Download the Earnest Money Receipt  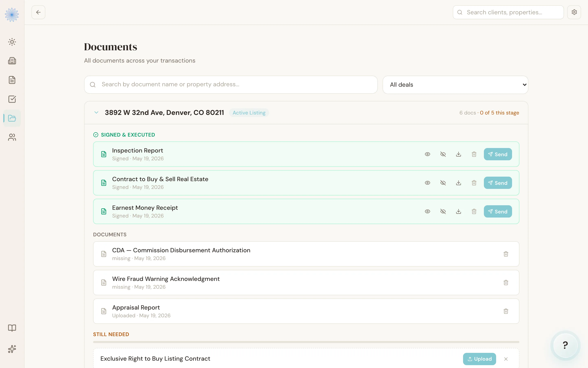click(459, 212)
